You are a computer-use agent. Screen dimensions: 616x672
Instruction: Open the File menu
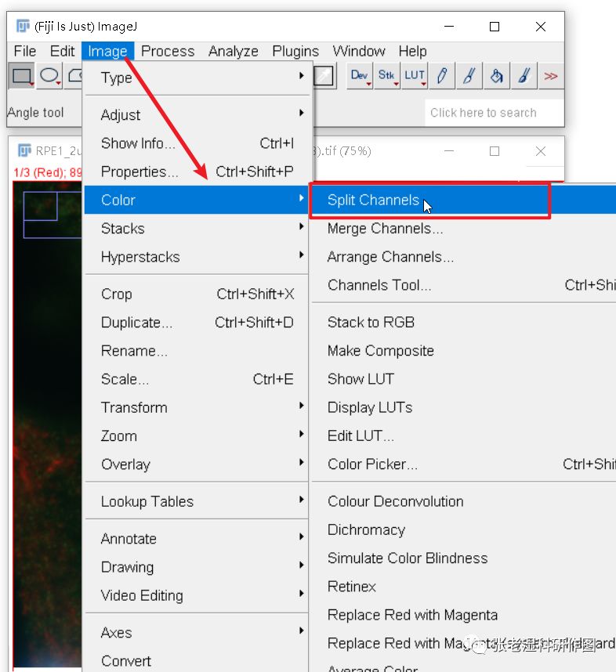click(x=25, y=51)
